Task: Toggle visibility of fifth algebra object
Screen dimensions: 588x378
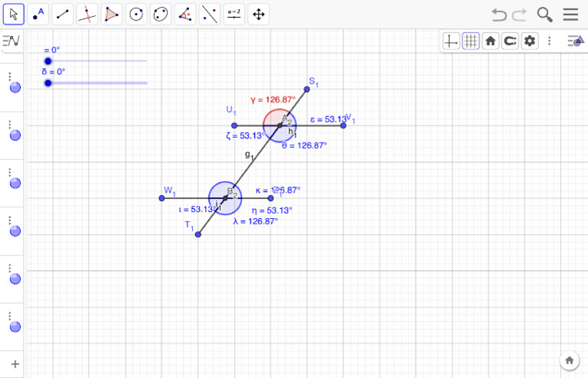Action: [15, 279]
